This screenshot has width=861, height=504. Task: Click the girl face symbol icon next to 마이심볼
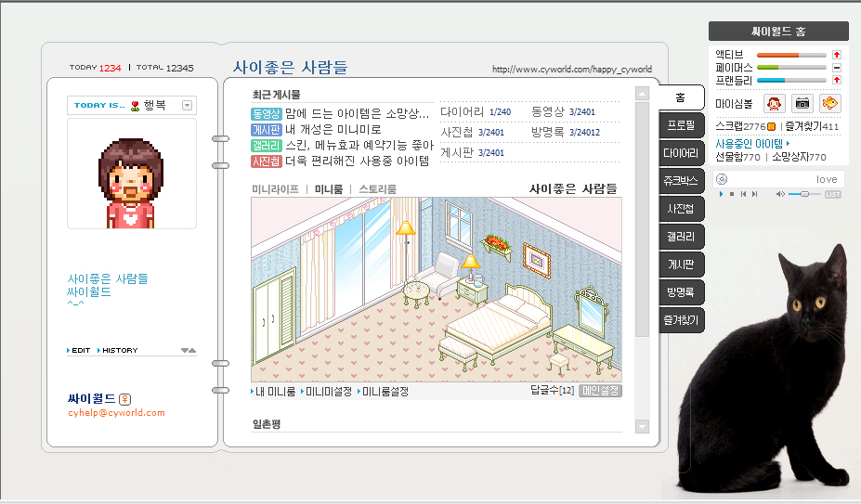coord(775,103)
